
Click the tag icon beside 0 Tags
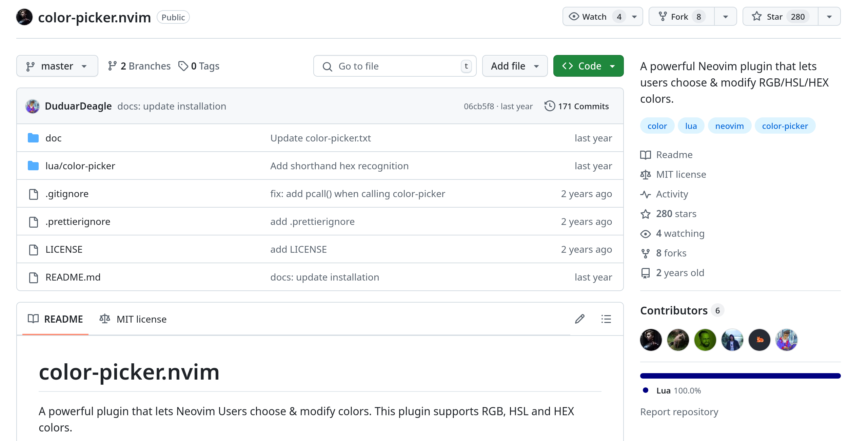[183, 66]
